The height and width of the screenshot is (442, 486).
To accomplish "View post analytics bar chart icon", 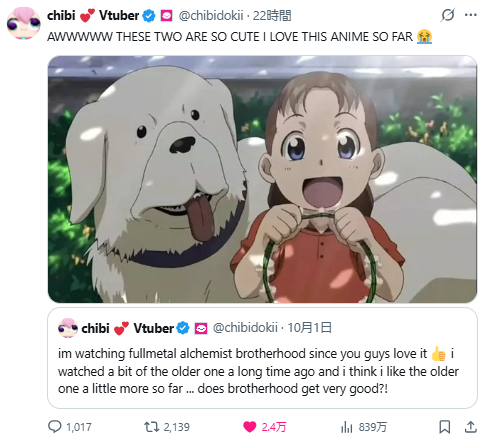I will pos(347,427).
